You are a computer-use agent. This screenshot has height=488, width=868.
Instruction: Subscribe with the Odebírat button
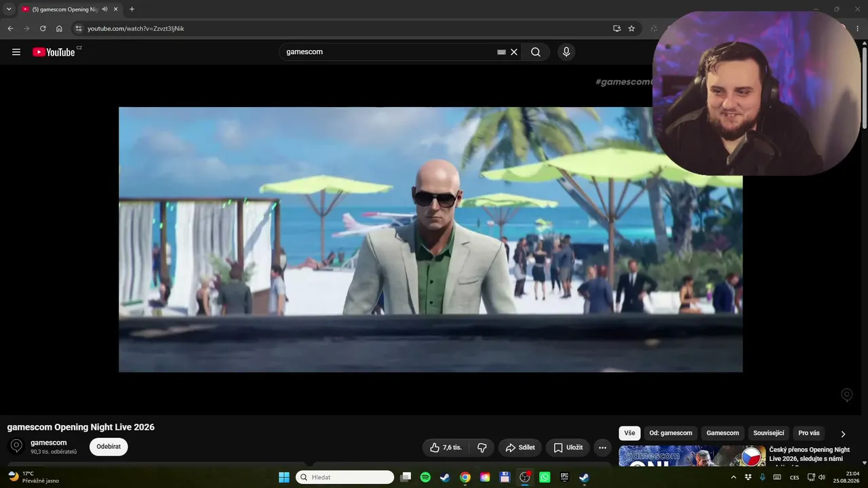[x=108, y=447]
